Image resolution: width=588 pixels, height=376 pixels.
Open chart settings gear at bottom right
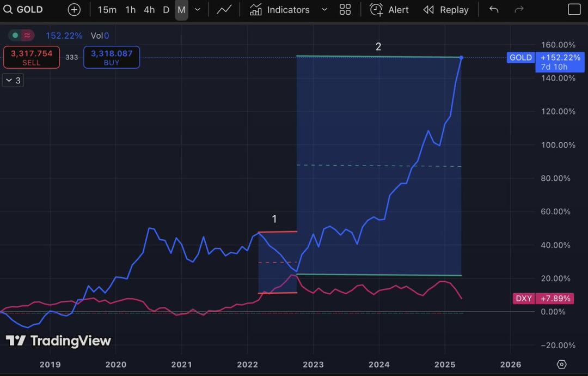[561, 364]
